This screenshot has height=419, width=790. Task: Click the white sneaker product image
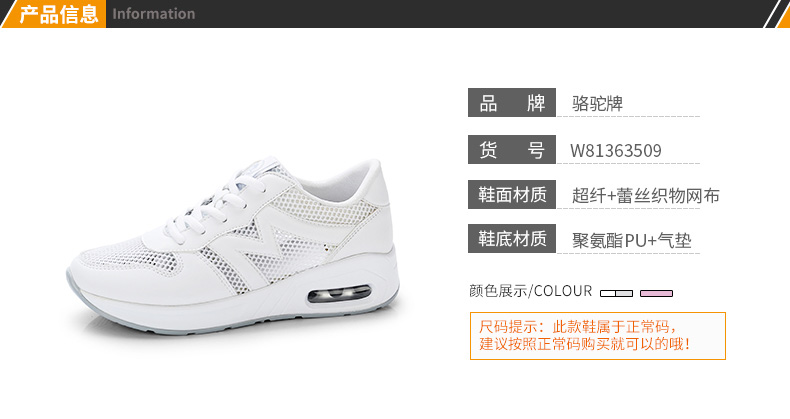[x=233, y=245]
